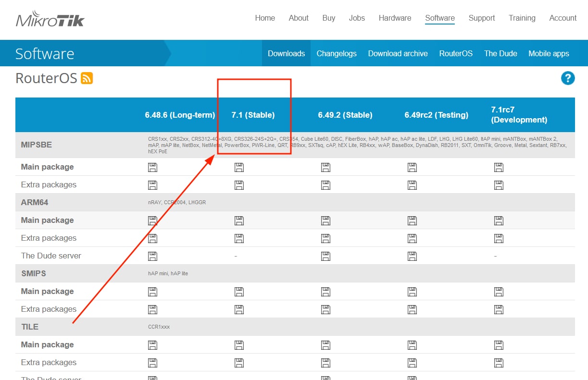Click the TILE architecture row label
This screenshot has width=588, height=380.
[x=30, y=327]
